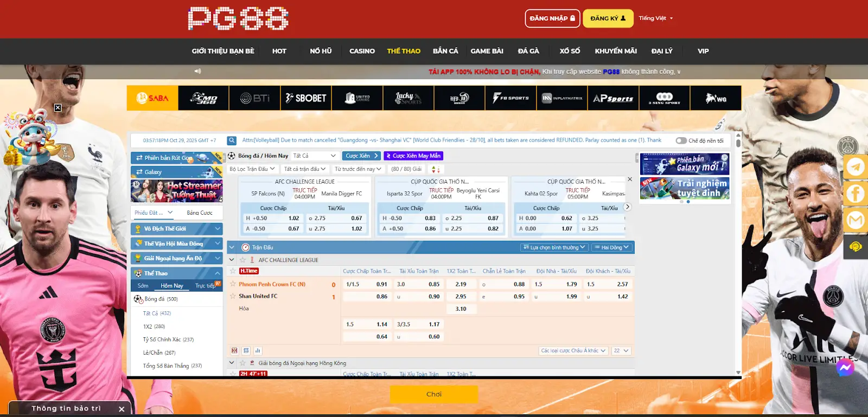Toggle the Chế độ nền tối switch
The image size is (868, 417).
[x=681, y=140]
